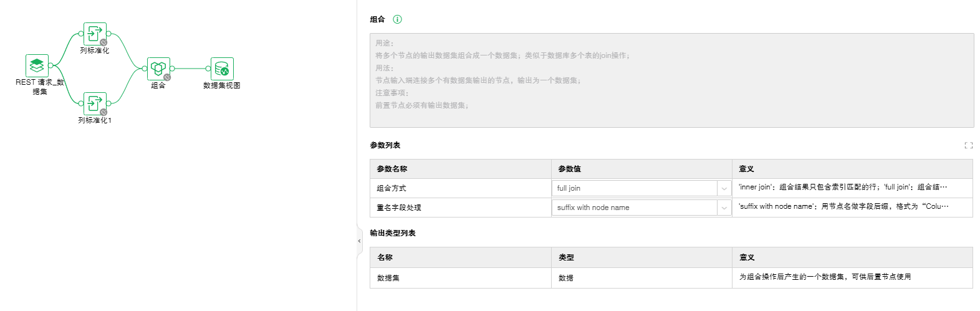Click the input port of 数据集视图 node

(208, 69)
